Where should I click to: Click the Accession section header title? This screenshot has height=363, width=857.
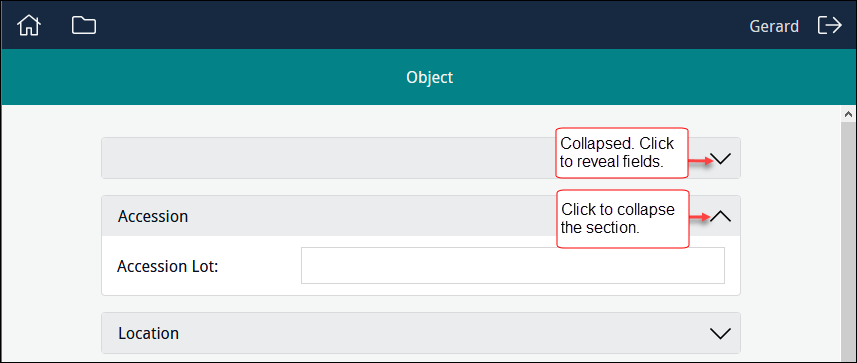click(x=153, y=216)
